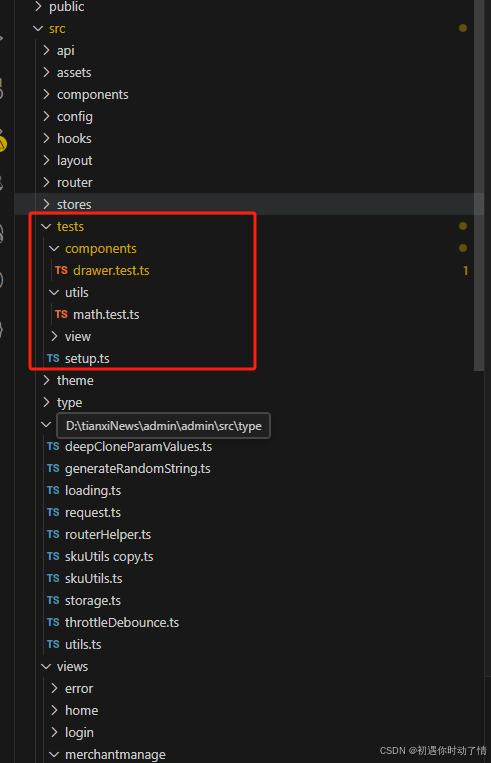This screenshot has height=763, width=491.
Task: Expand the stores folder chevron
Action: click(x=46, y=204)
